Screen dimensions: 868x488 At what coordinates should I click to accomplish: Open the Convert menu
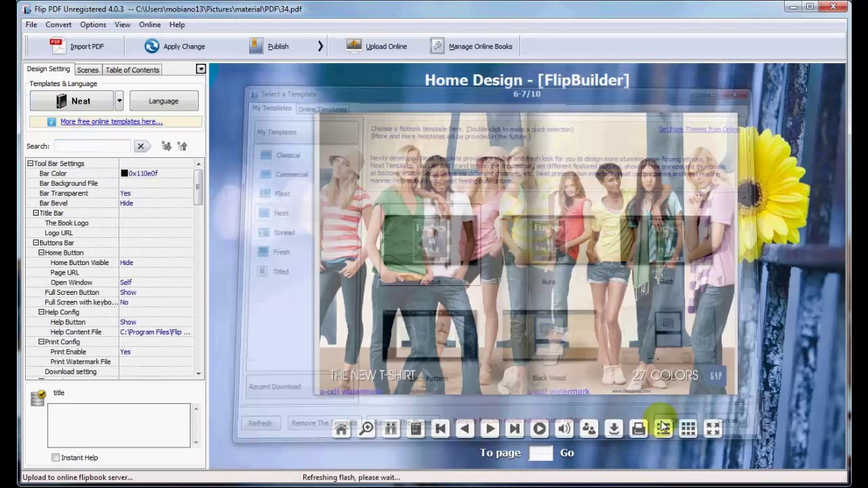click(x=58, y=25)
